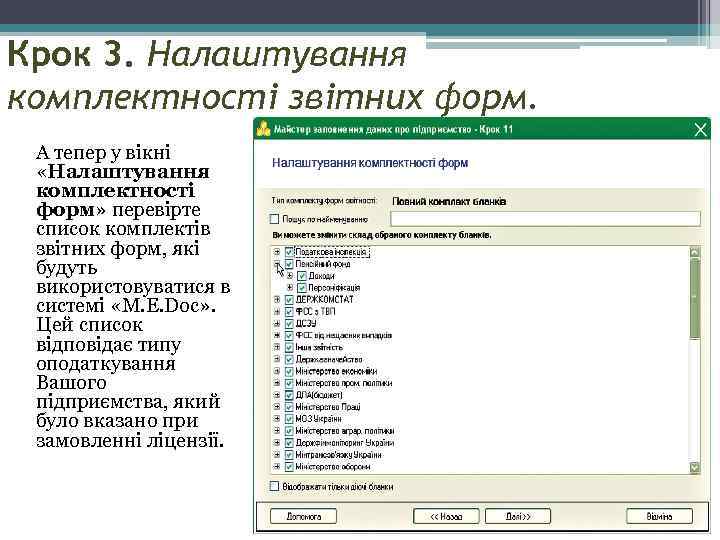Select the 'Міністерство Праці' tree label
720x540 pixels.
click(328, 407)
